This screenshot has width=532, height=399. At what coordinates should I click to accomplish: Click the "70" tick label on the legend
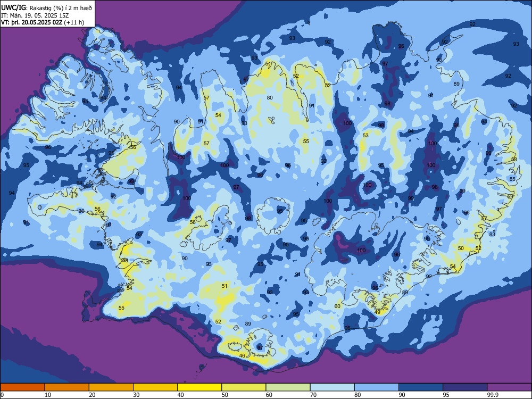(313, 395)
